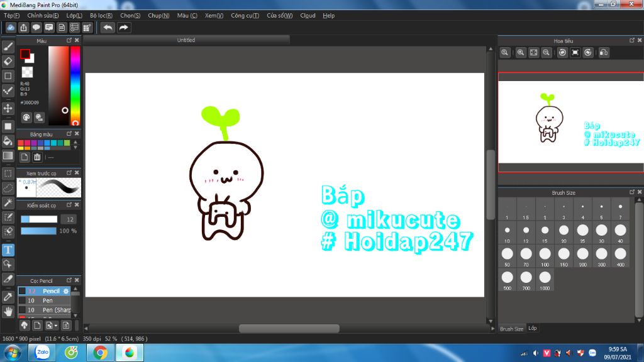Select the Fill rectangle tool

[8, 126]
